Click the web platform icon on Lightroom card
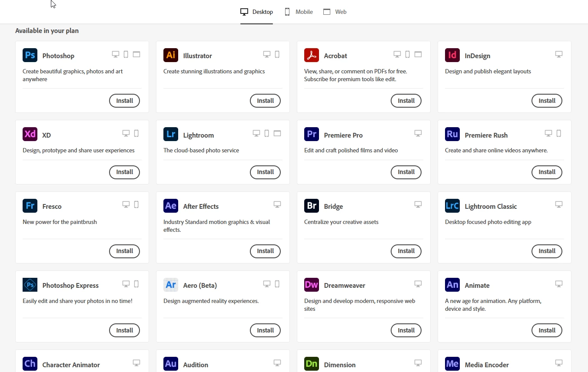588x372 pixels. point(277,133)
